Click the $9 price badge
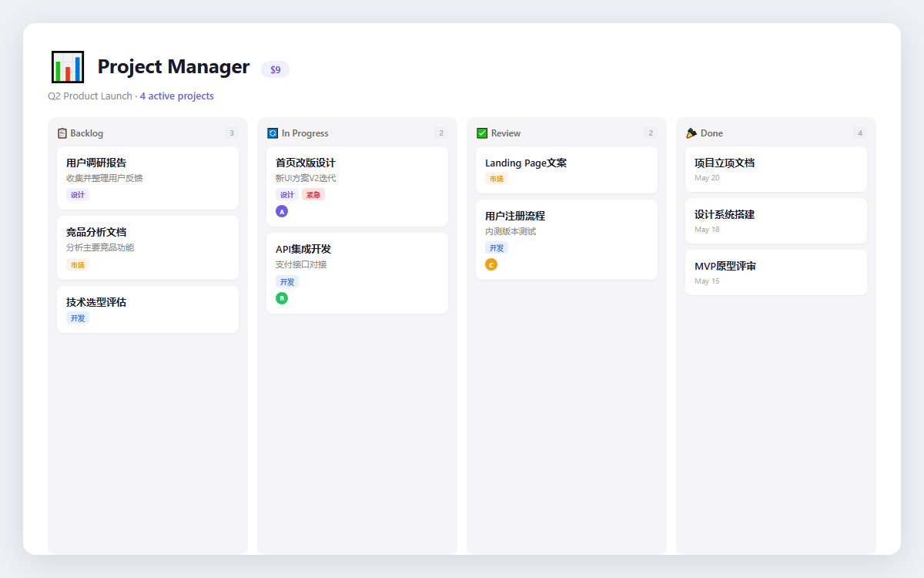 pos(276,69)
